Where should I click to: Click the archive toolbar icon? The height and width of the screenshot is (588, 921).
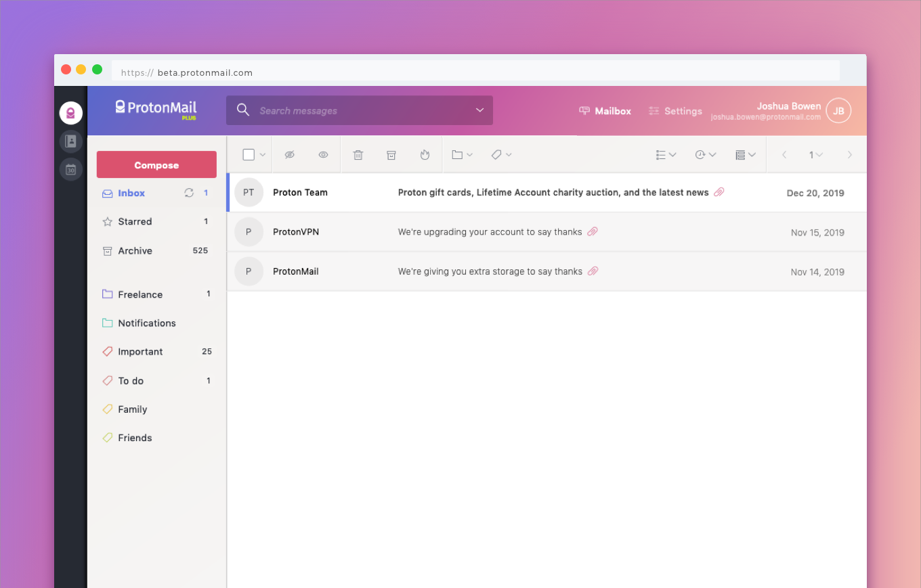391,155
